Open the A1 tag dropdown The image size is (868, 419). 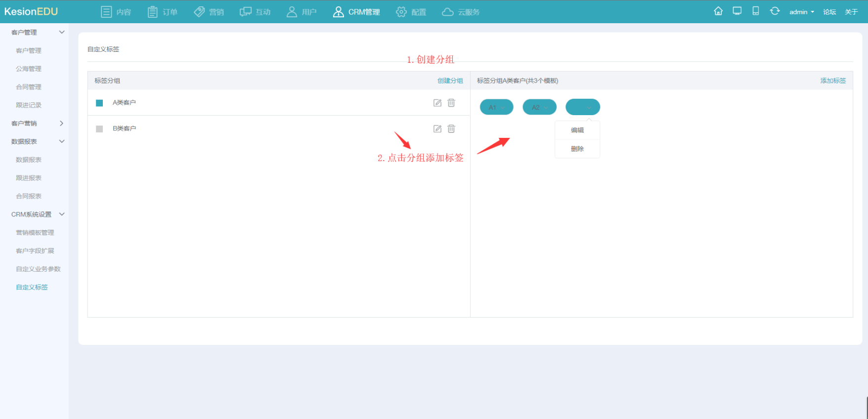tap(497, 107)
